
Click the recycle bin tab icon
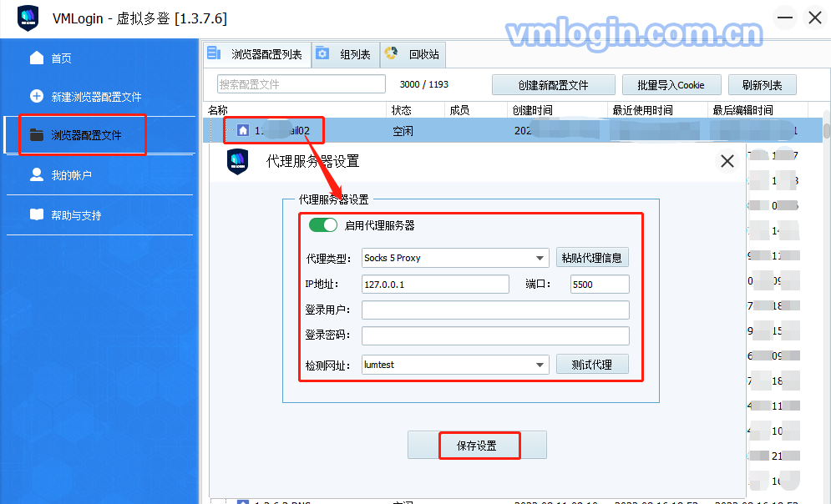pos(391,53)
